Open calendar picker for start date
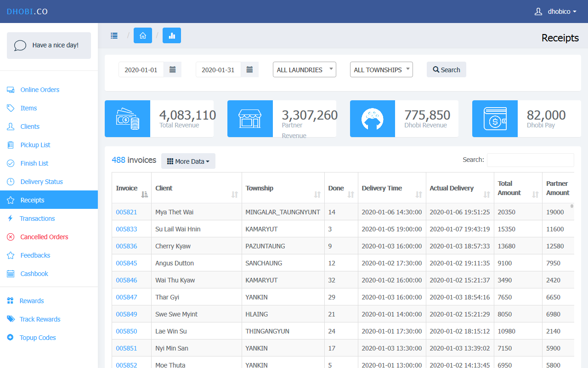Screen dimensions: 588x368 point(173,70)
